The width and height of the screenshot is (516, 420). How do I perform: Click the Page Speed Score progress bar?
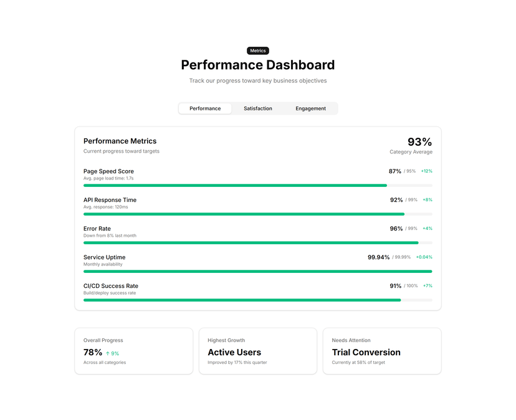(x=257, y=186)
